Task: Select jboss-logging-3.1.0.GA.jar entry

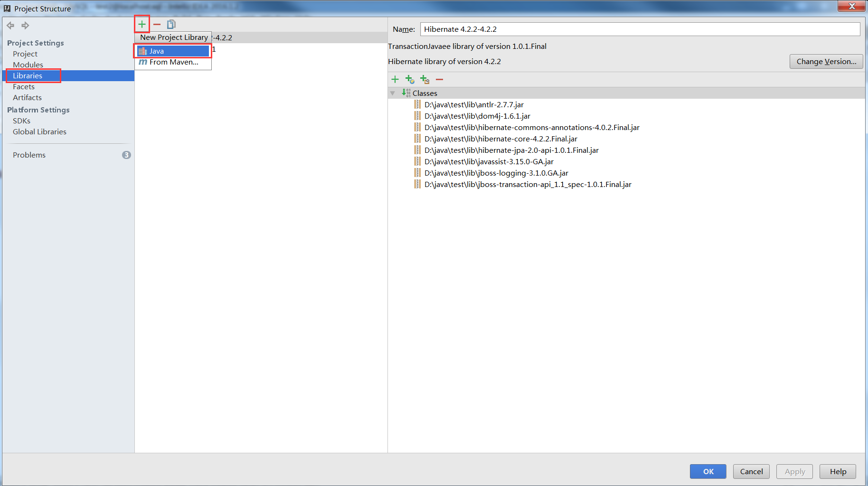Action: click(x=496, y=173)
